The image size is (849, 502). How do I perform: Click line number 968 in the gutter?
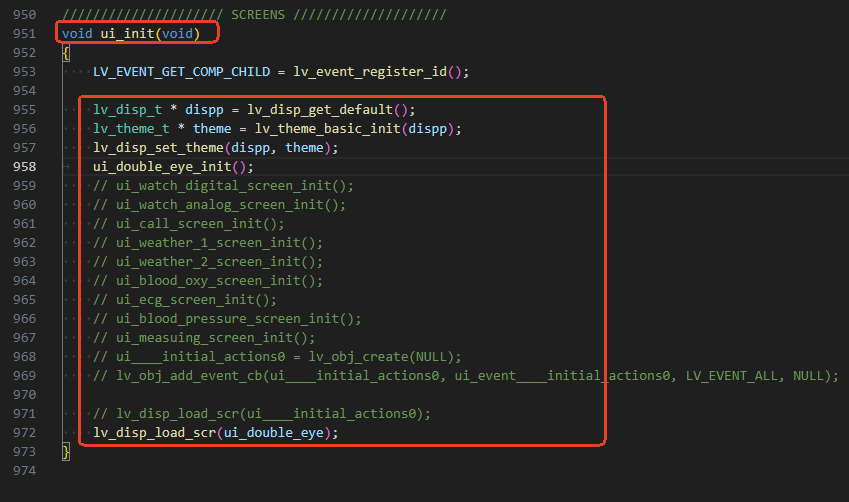click(x=24, y=356)
